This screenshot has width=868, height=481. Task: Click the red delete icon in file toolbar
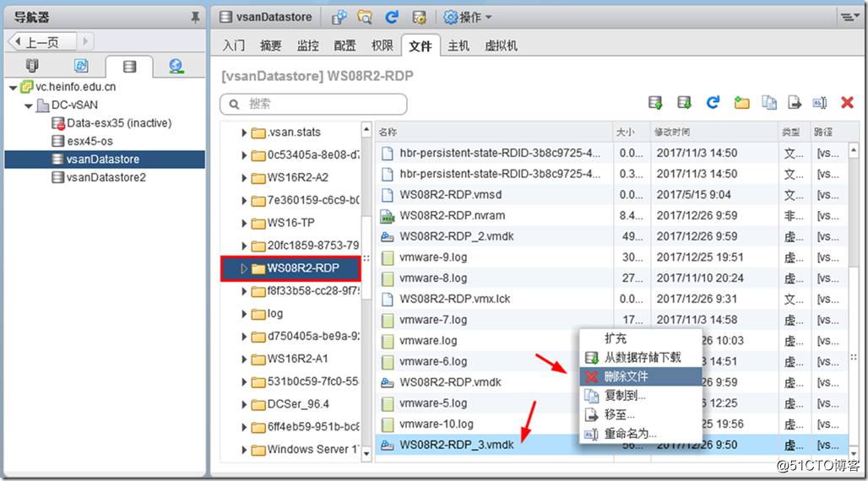[x=847, y=103]
